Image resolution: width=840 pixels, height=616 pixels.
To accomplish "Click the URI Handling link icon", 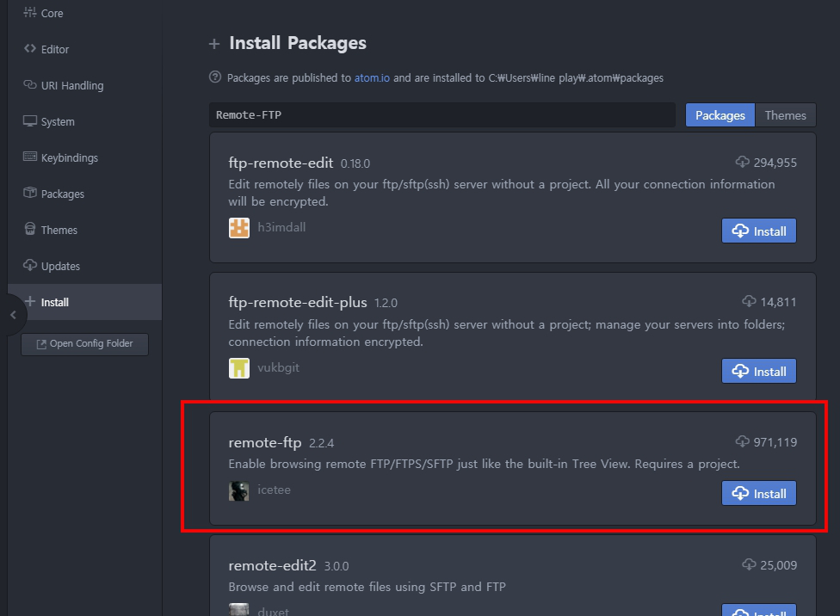I will [30, 84].
